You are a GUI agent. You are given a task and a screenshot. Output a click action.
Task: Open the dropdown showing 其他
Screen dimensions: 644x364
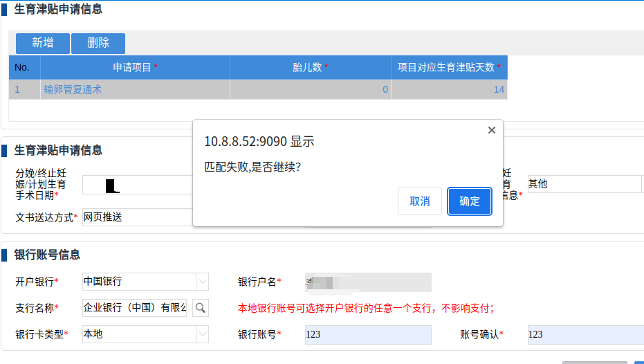(585, 184)
